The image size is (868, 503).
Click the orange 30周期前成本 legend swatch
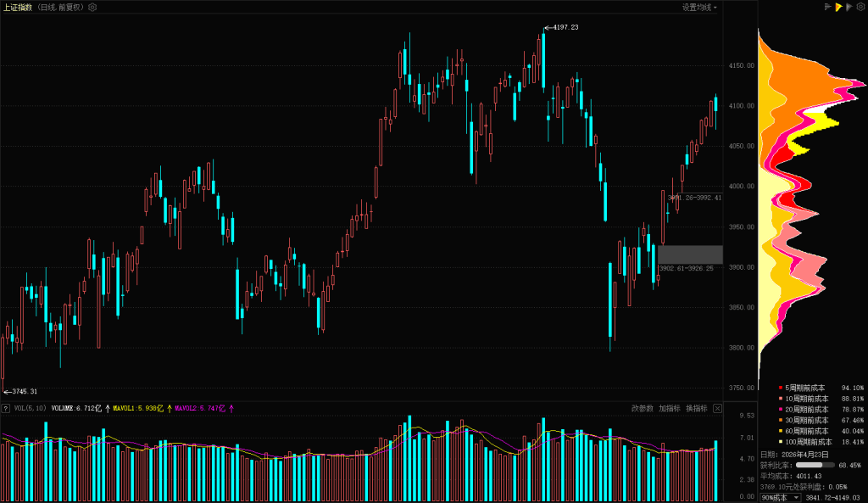(x=781, y=420)
